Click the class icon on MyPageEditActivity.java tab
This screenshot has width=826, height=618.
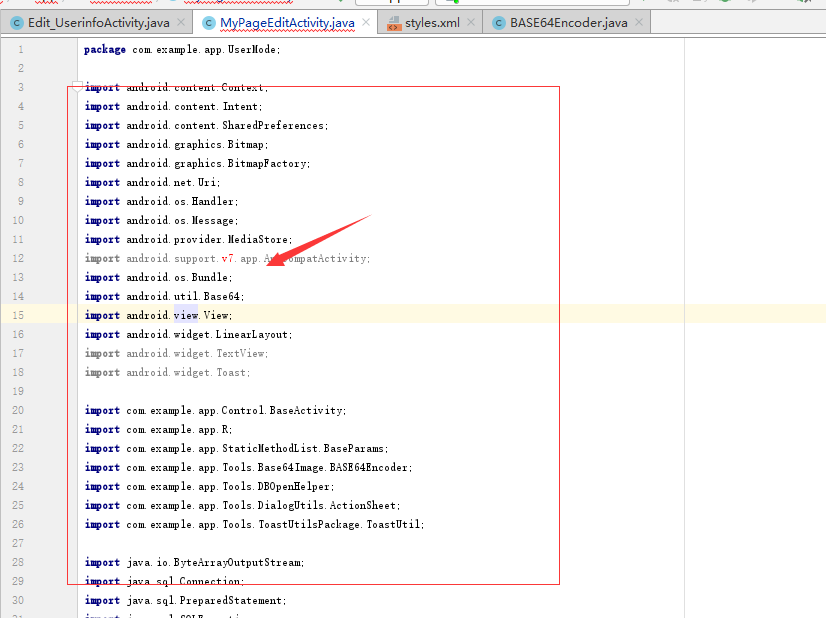(x=207, y=21)
